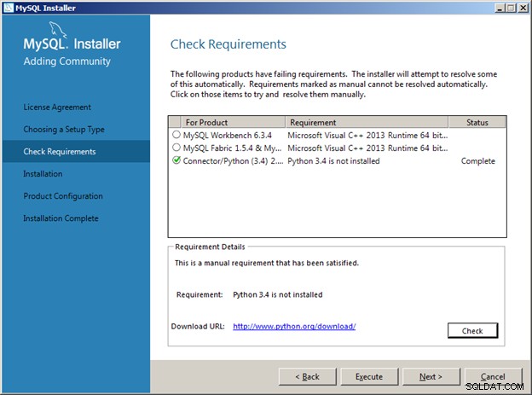Viewport: 532px width, 395px height.
Task: Click Fabric's Visual C++ 2013 requirement text
Action: 367,148
